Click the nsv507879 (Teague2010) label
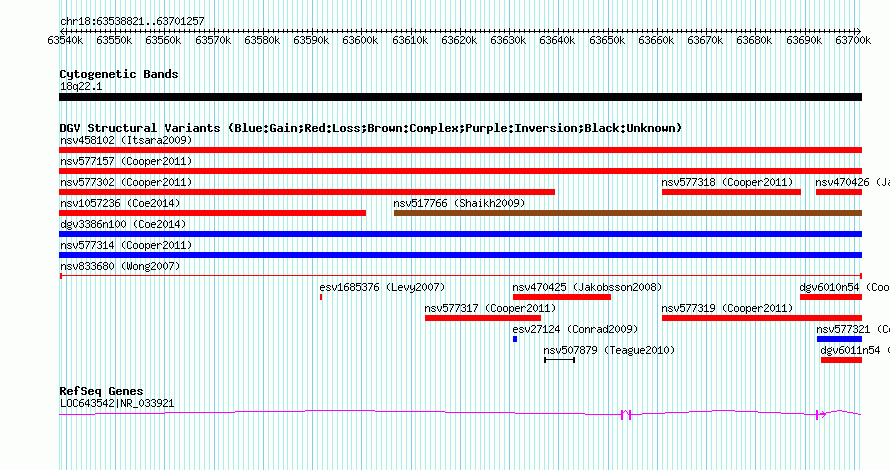890x470 pixels. [x=609, y=350]
